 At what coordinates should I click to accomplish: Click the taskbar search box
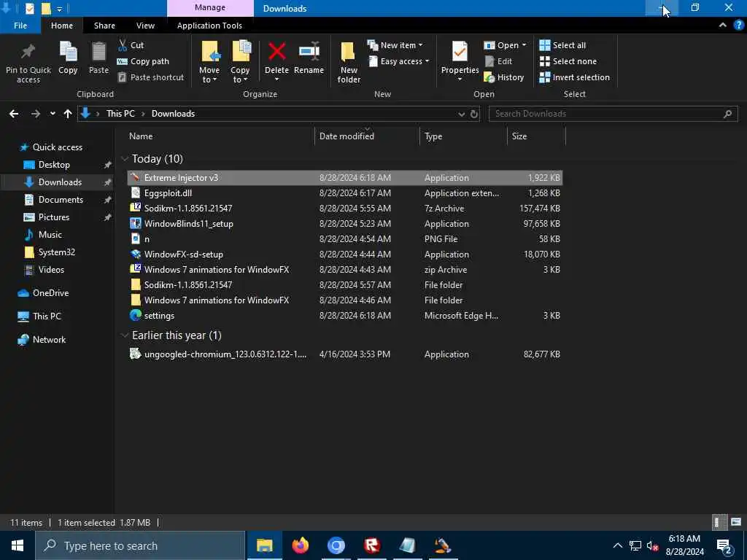(x=140, y=545)
